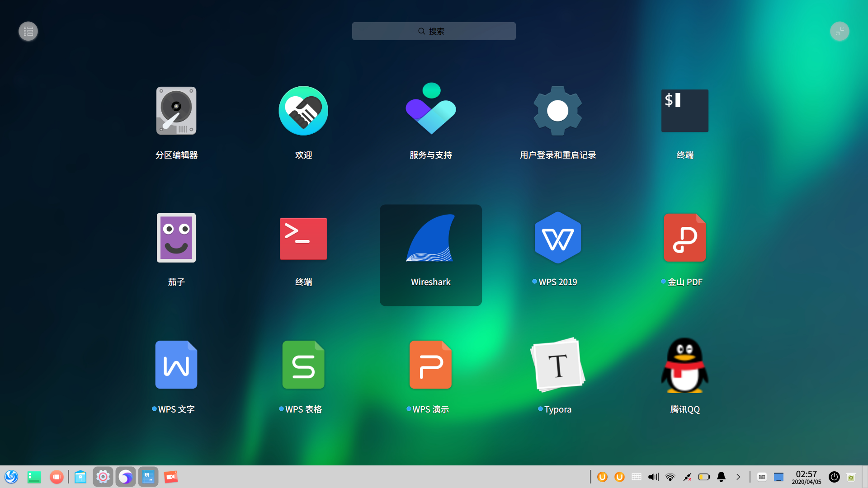
Task: Open the 茄子 webcam app
Action: (x=176, y=238)
